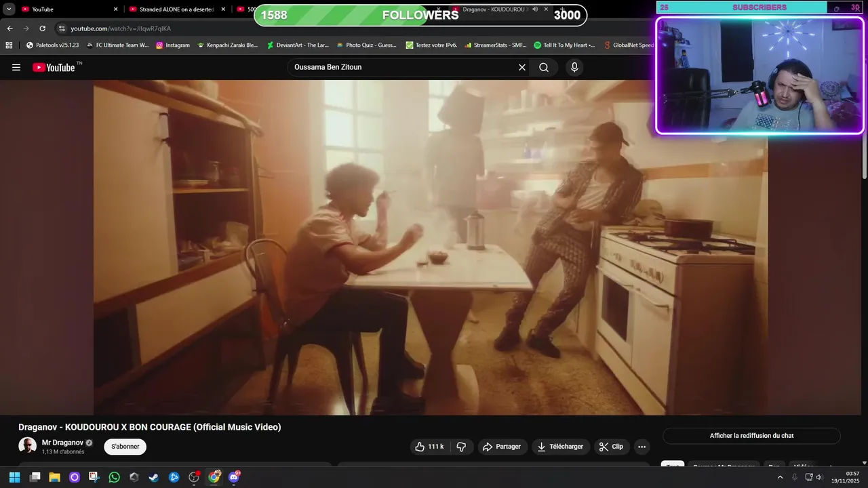
Task: Open Mr Draganov channel avatar
Action: pos(27,445)
